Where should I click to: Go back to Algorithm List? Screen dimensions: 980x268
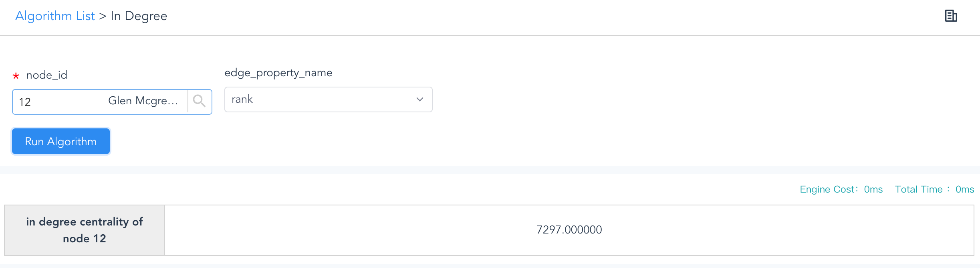[55, 16]
